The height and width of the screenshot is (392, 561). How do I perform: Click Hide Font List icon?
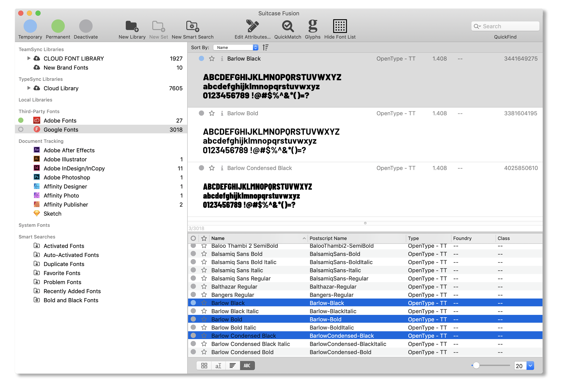coord(340,26)
